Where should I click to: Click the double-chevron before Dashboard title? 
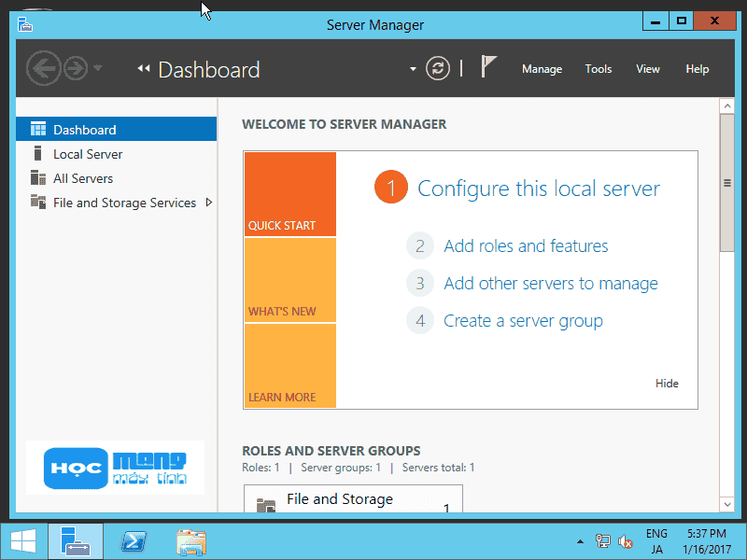[144, 68]
